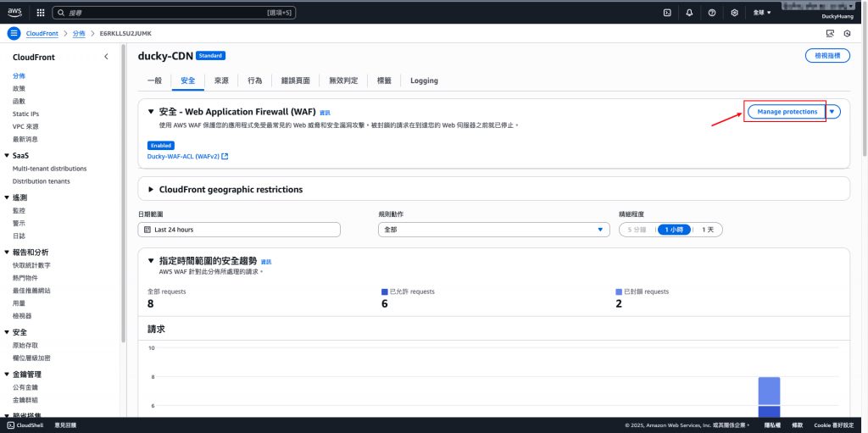Click the screen icon at the breadcrumb right
The image size is (868, 433).
pyautogui.click(x=830, y=33)
